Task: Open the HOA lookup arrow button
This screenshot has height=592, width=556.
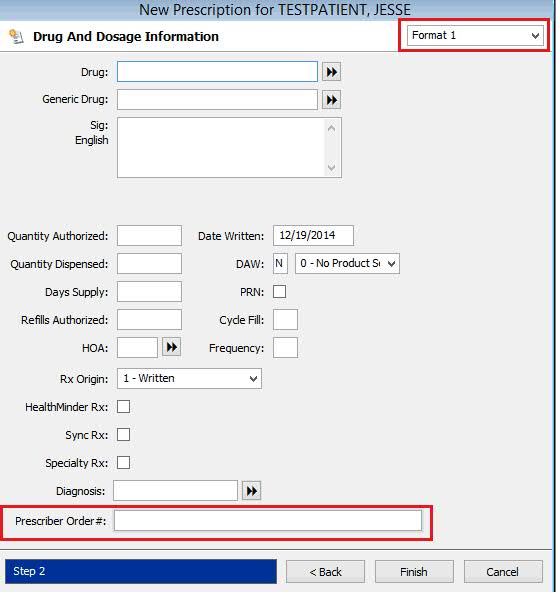Action: point(172,347)
